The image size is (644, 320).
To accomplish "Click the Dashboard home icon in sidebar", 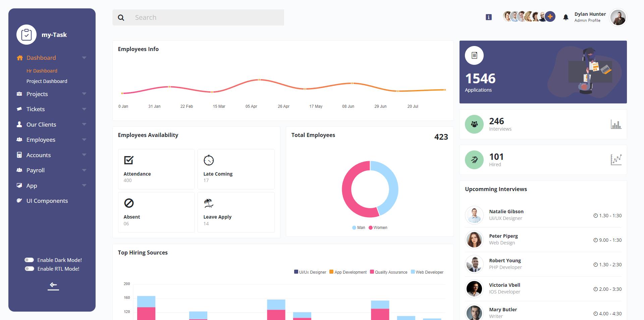I will (20, 58).
